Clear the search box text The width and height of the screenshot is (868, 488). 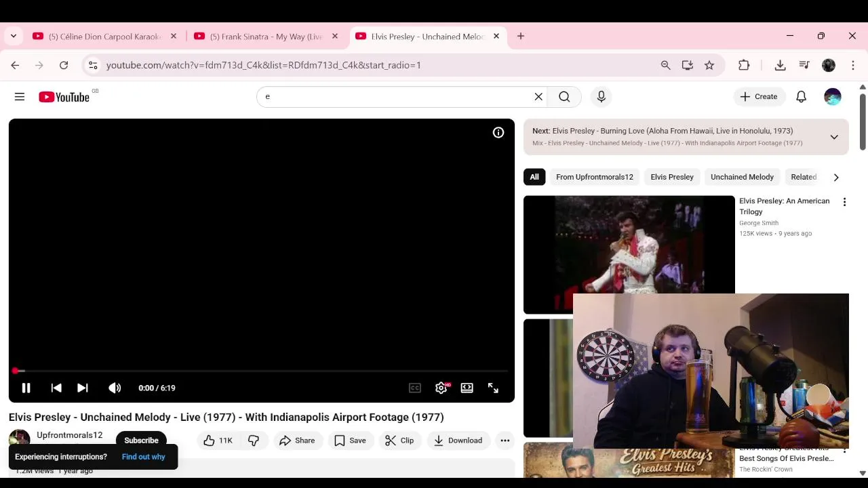538,97
